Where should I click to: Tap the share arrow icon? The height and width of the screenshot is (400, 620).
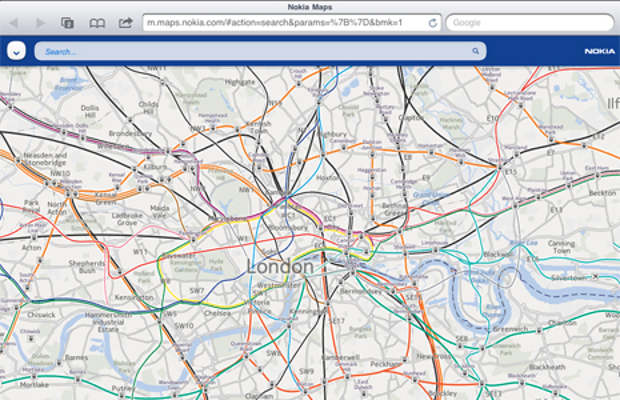(126, 23)
